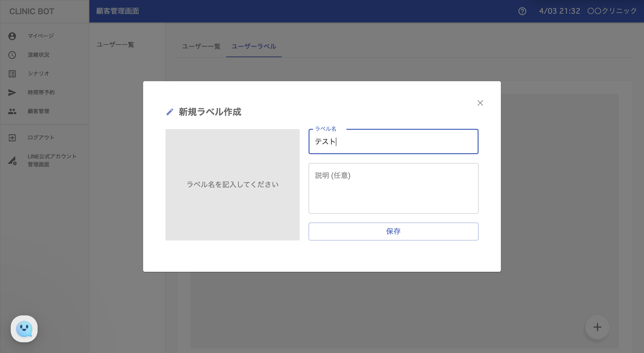Click the ○○クリニック account name
644x353 pixels.
pos(612,11)
